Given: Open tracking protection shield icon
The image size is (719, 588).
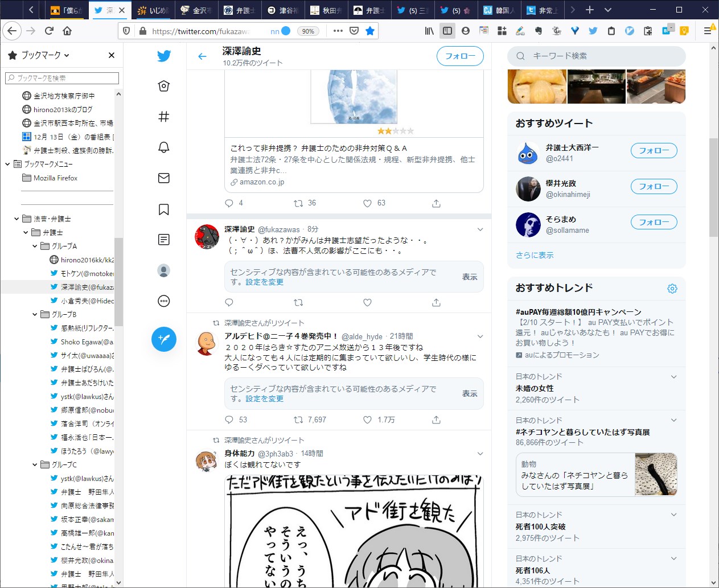Looking at the screenshot, I should click(x=126, y=31).
